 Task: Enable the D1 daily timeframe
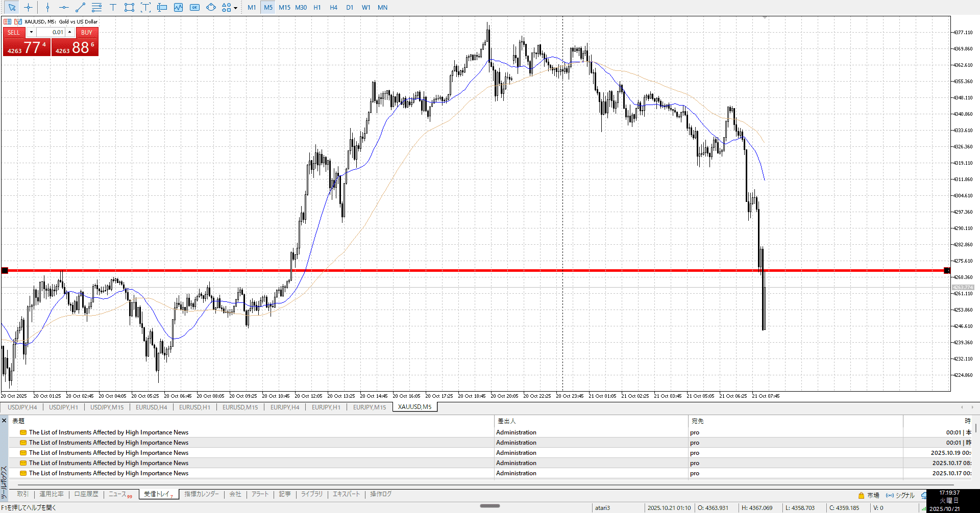pos(350,8)
